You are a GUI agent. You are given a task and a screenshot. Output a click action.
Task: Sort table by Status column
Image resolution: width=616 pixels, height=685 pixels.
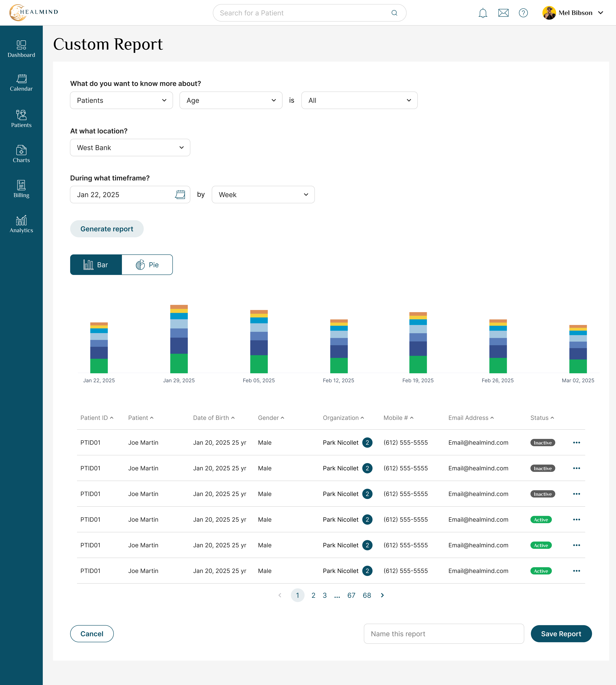click(542, 418)
